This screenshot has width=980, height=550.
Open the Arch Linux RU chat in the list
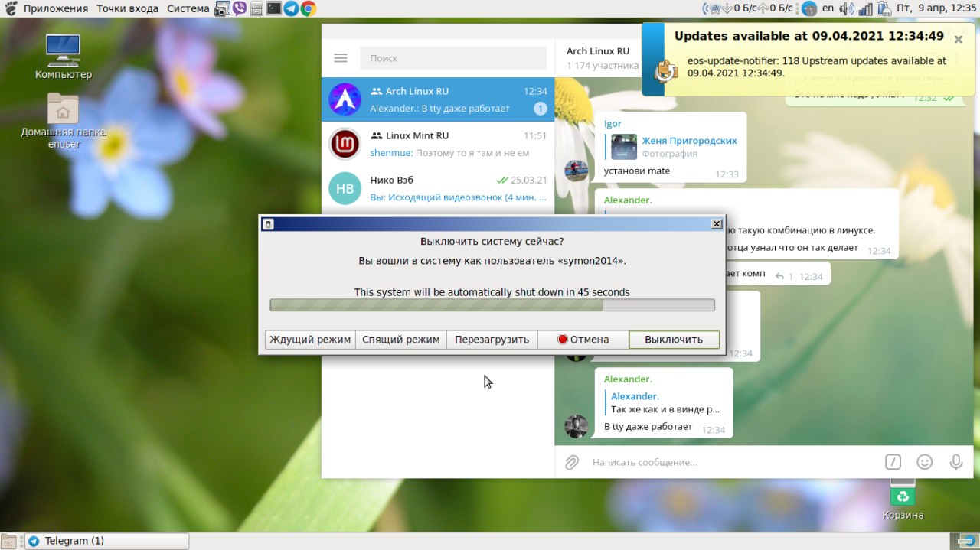438,99
